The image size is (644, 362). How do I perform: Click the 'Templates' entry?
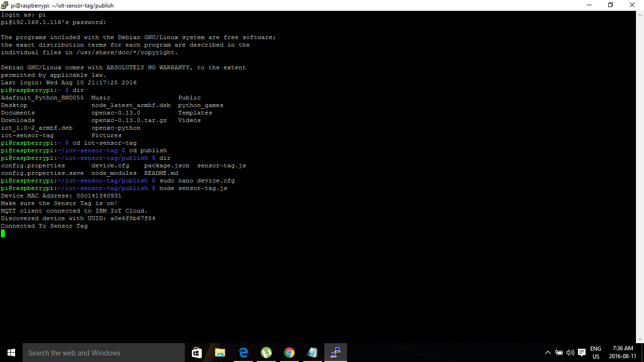point(195,113)
